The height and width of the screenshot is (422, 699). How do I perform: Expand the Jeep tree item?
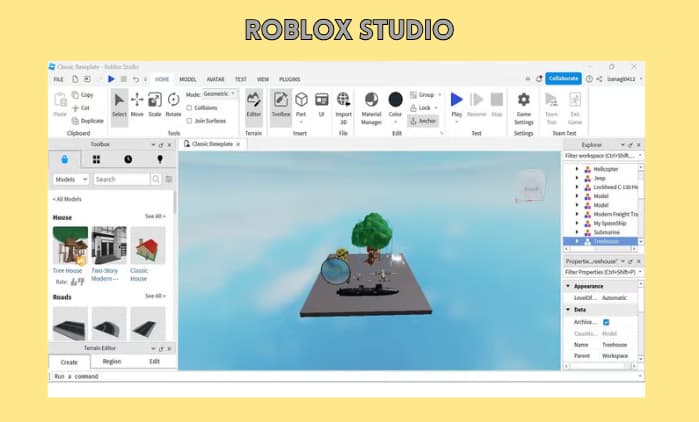tap(577, 178)
